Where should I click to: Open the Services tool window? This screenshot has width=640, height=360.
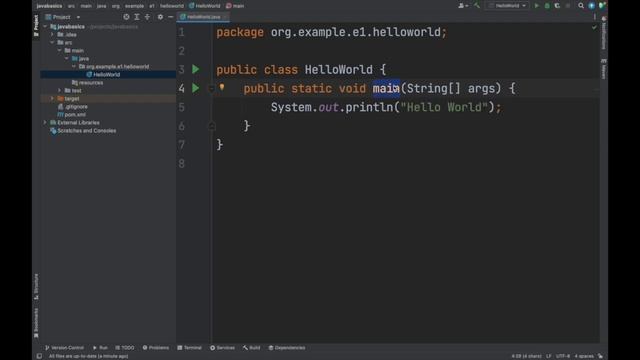[222, 348]
